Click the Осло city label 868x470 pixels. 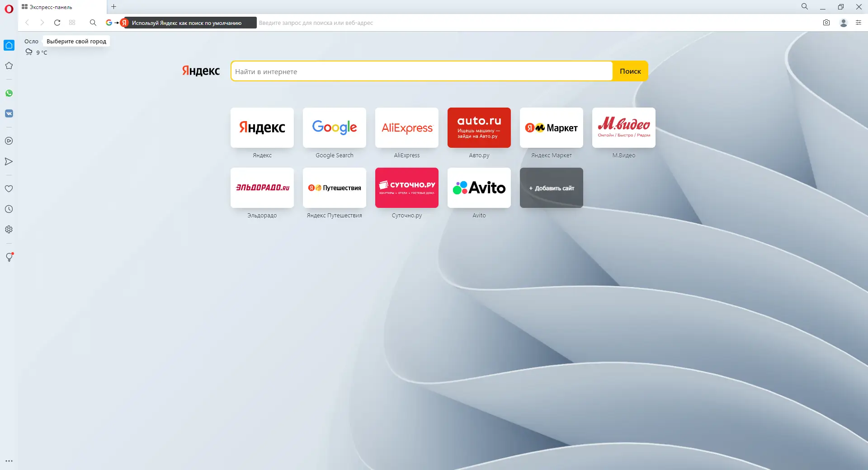[x=31, y=42]
